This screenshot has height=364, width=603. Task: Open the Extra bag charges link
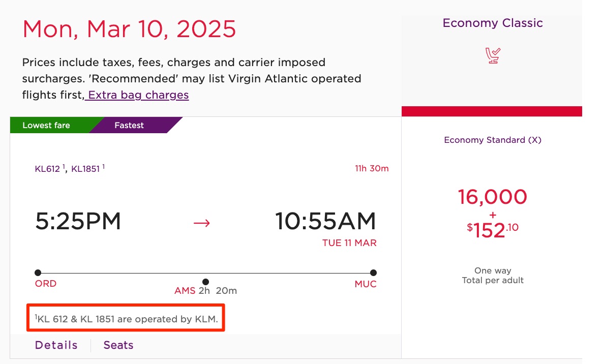[x=137, y=95]
